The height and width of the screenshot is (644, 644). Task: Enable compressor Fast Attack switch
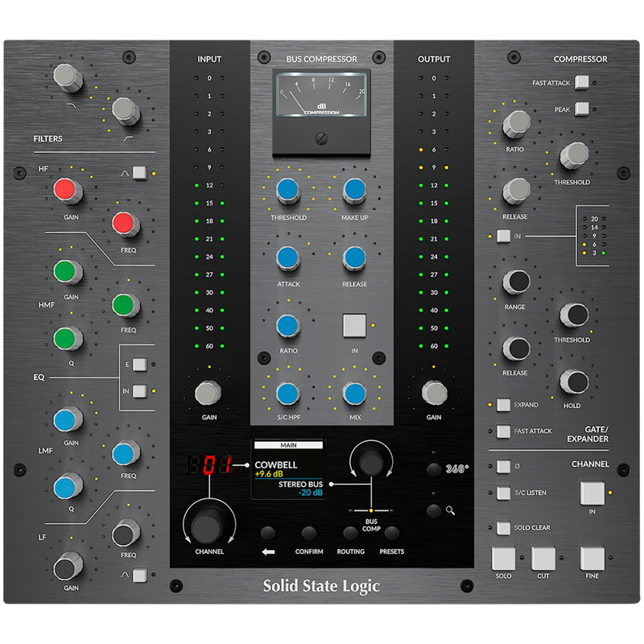(582, 82)
